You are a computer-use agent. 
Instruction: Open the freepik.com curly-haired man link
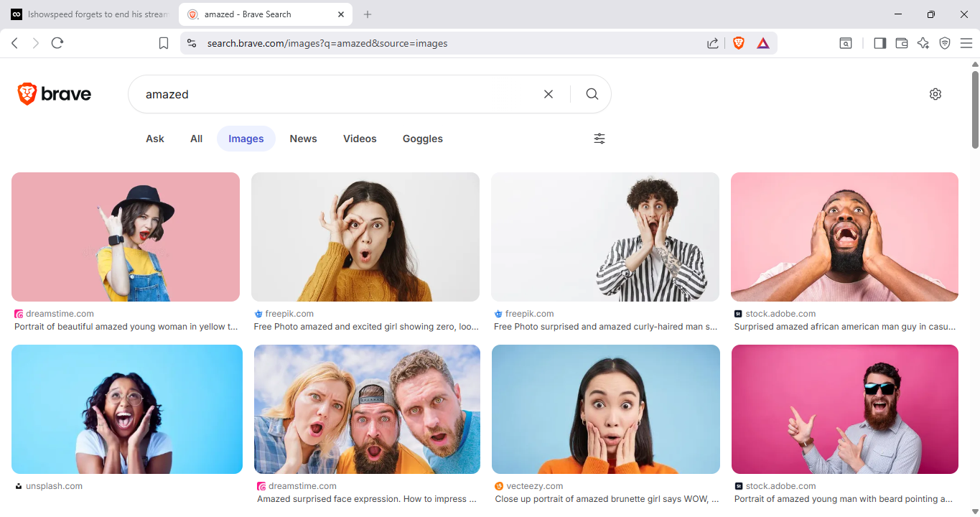coord(605,327)
